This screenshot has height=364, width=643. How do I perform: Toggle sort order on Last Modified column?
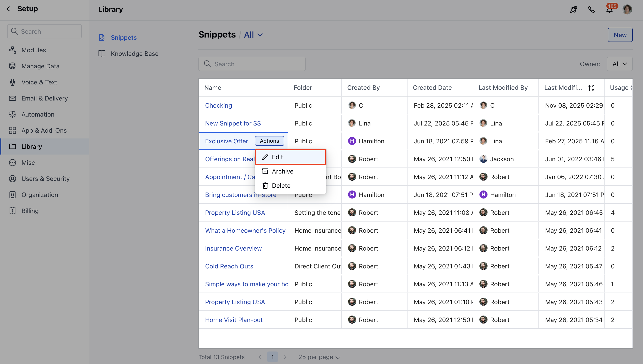click(x=591, y=88)
